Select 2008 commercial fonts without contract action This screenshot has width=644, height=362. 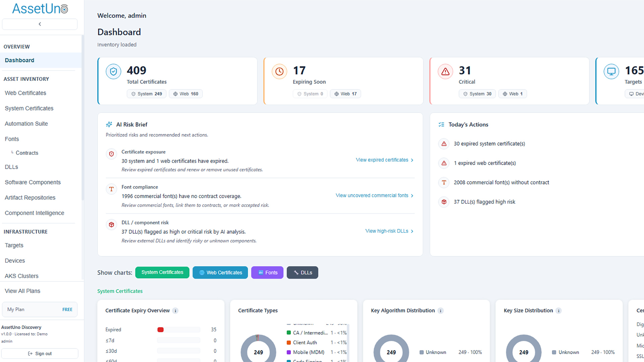pos(501,183)
